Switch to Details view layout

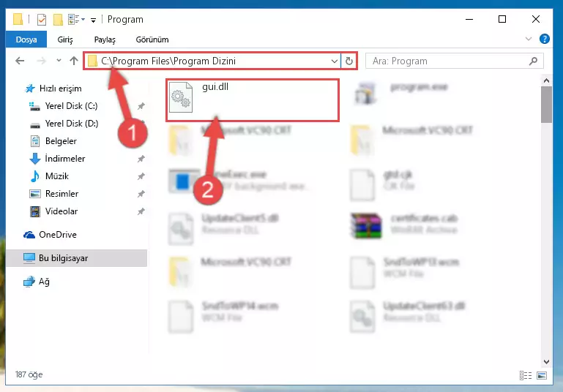526,375
